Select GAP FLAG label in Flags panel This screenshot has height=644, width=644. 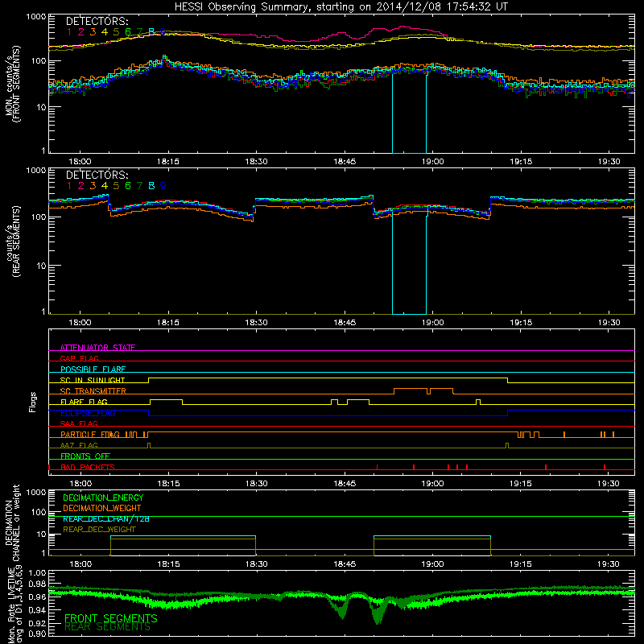(79, 358)
